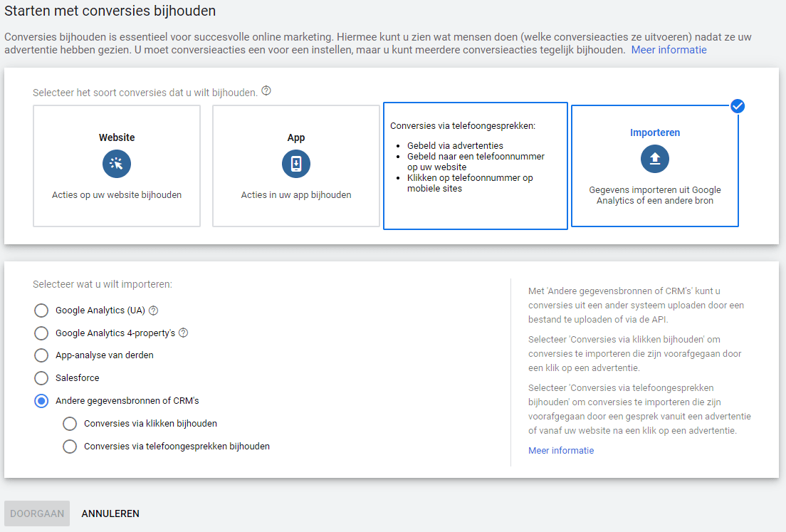Open help icon beside Google Analytics (UA)

coord(153,311)
